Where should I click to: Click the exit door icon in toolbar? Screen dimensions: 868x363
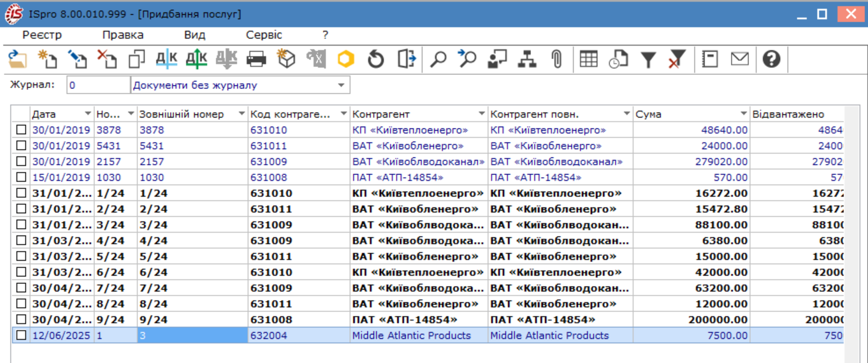pyautogui.click(x=406, y=59)
